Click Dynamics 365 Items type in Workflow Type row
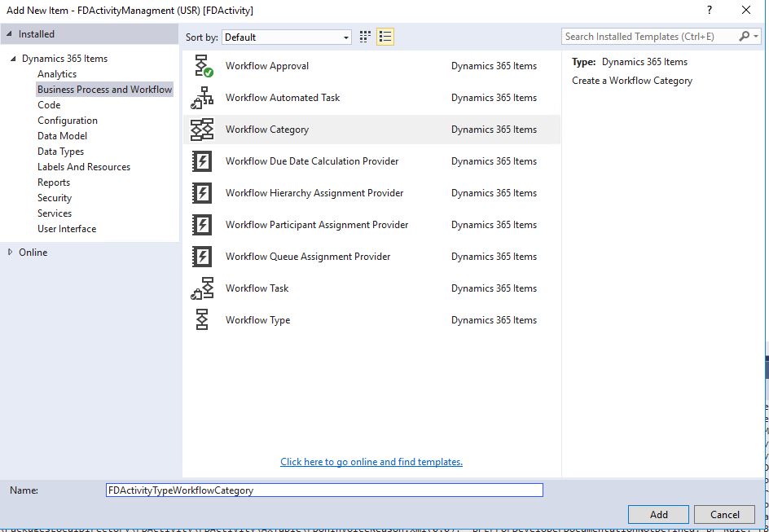This screenshot has width=769, height=532. click(494, 320)
